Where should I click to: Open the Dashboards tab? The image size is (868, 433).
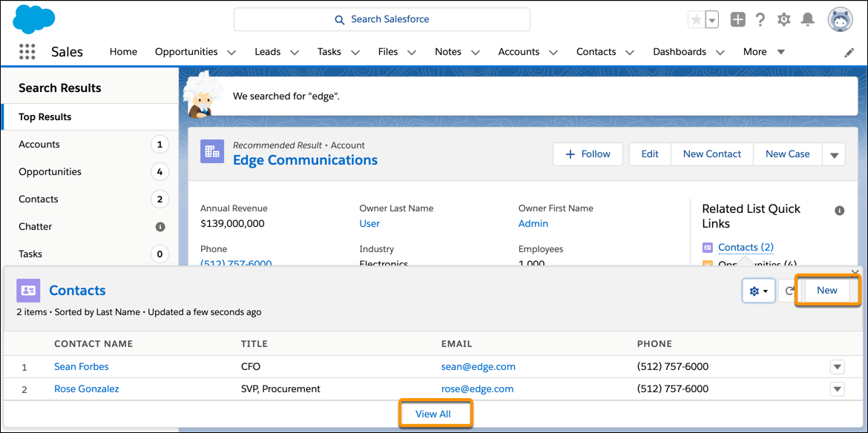coord(680,51)
